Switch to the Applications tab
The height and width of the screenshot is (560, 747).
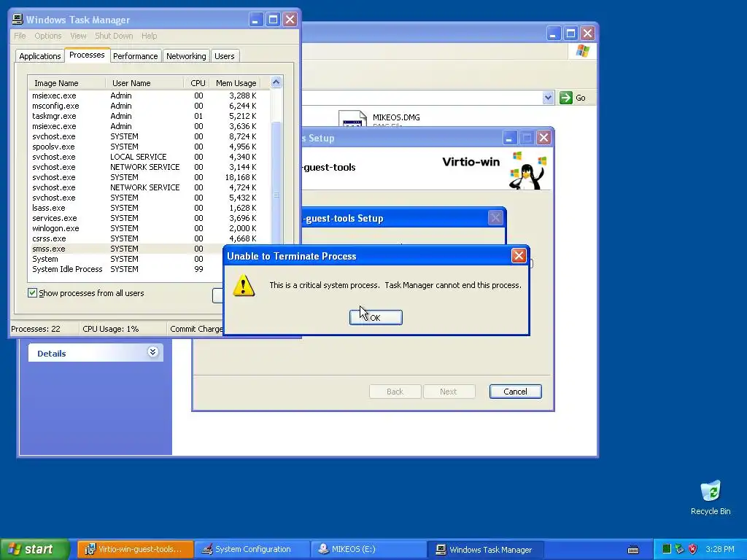click(40, 56)
